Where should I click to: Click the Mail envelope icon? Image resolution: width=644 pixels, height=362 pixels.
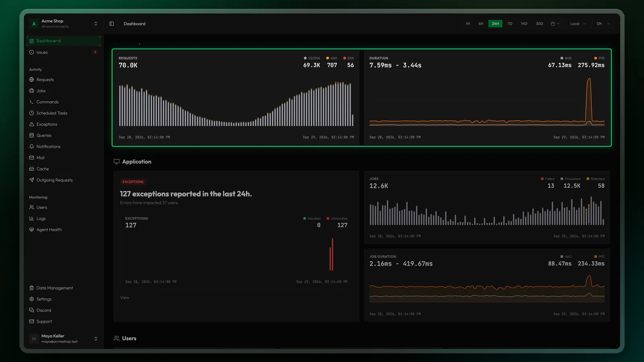(31, 158)
